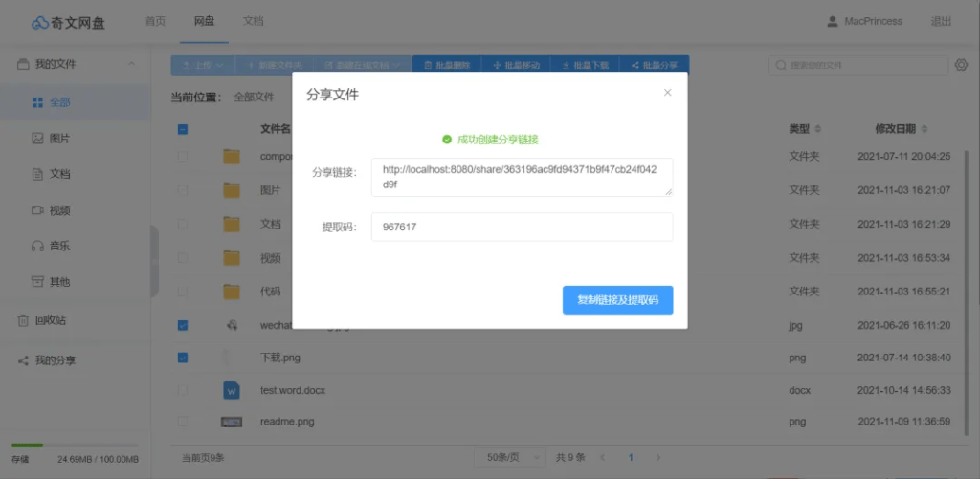Go to previous page arrow
The height and width of the screenshot is (479, 980).
[603, 457]
